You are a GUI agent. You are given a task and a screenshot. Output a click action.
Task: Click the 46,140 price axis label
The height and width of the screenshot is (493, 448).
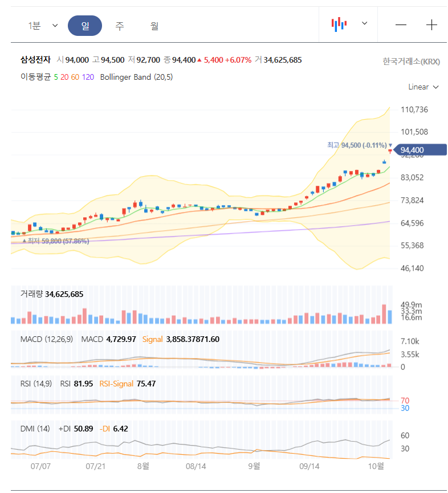412,268
